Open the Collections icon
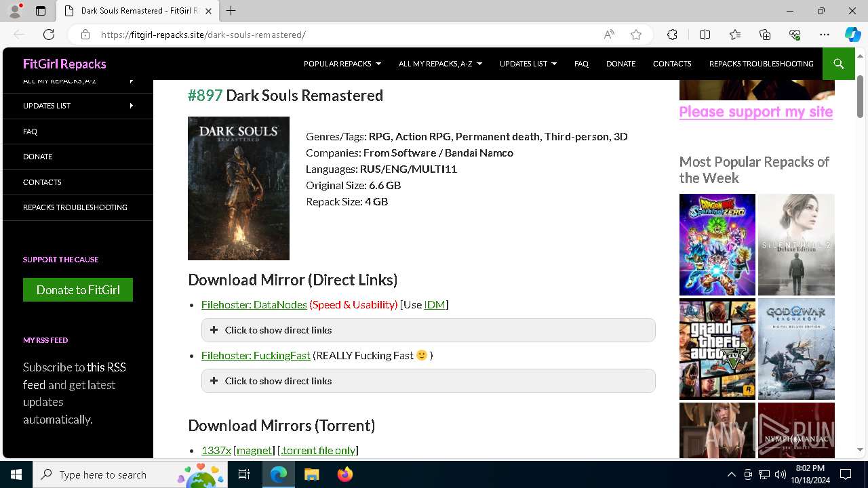 [765, 35]
